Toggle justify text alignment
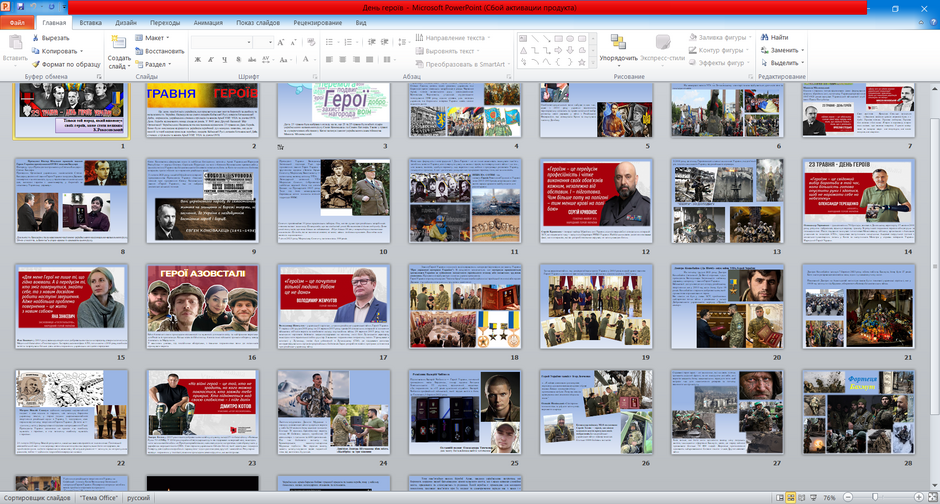This screenshot has height=504, width=940. 369,59
